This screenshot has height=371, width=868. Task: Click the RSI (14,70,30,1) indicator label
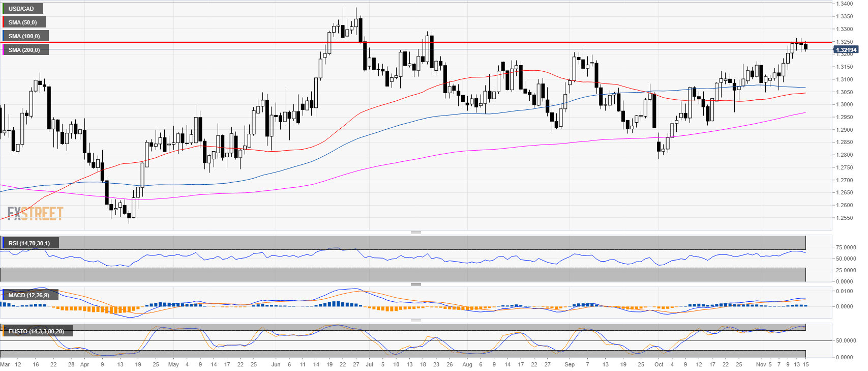29,243
